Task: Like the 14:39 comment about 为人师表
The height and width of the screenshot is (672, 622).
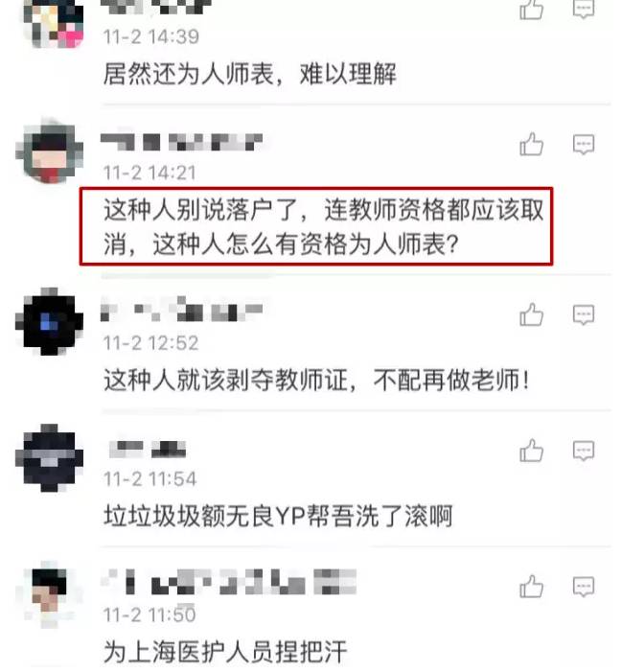Action: coord(532,10)
